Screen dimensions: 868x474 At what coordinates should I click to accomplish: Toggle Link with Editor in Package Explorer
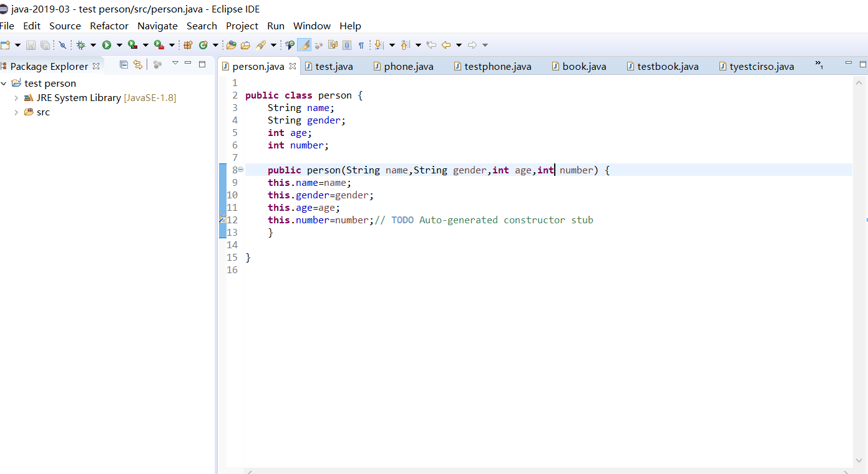[x=138, y=64]
